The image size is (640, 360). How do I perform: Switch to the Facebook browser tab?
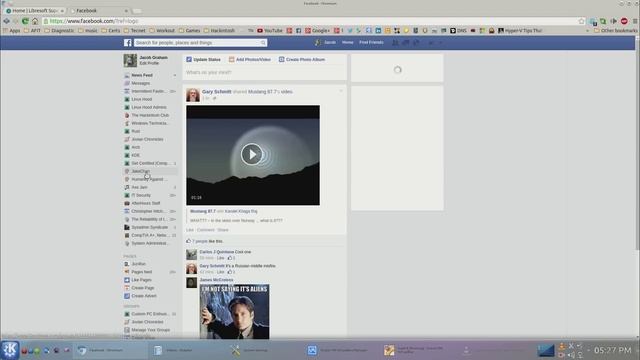pos(98,11)
